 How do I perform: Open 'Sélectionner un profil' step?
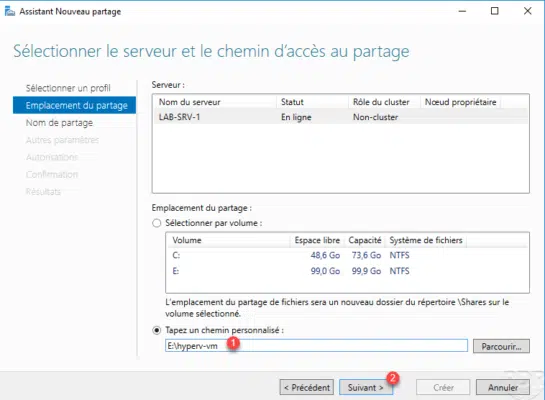click(x=68, y=88)
